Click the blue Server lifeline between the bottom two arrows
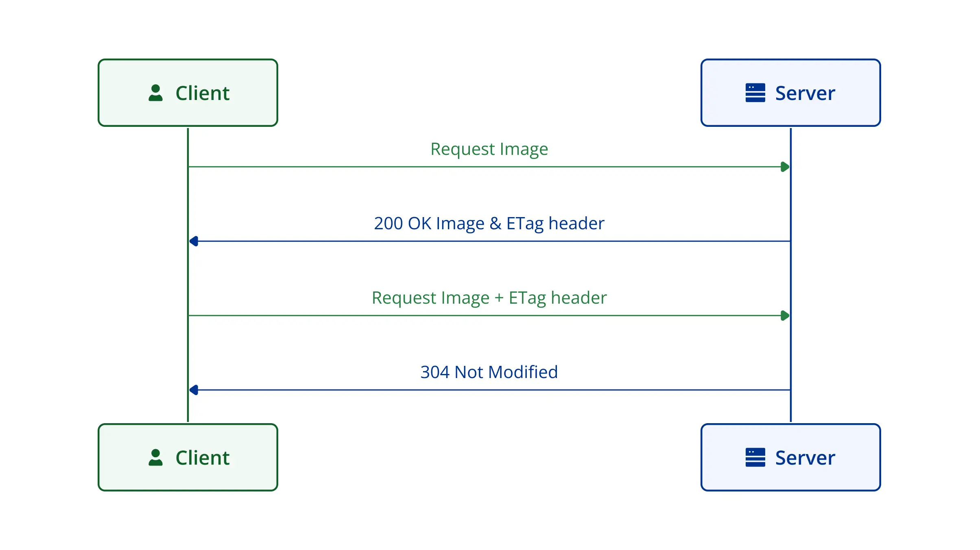Viewport: 980px width, 550px height. pyautogui.click(x=790, y=353)
